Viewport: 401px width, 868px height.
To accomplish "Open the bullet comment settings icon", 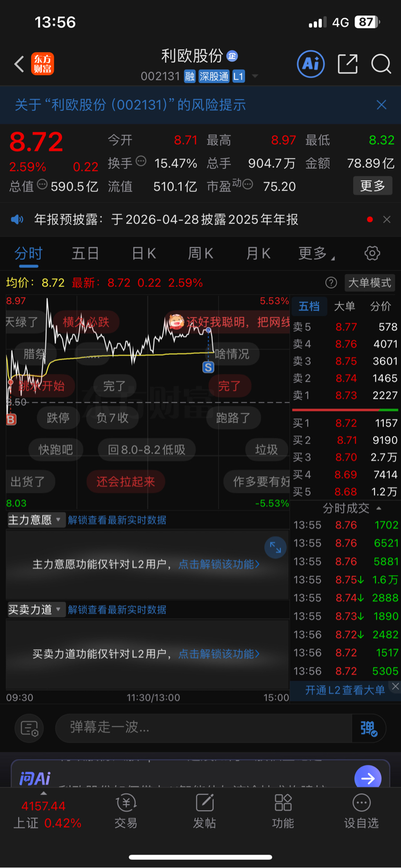I will pos(29,728).
